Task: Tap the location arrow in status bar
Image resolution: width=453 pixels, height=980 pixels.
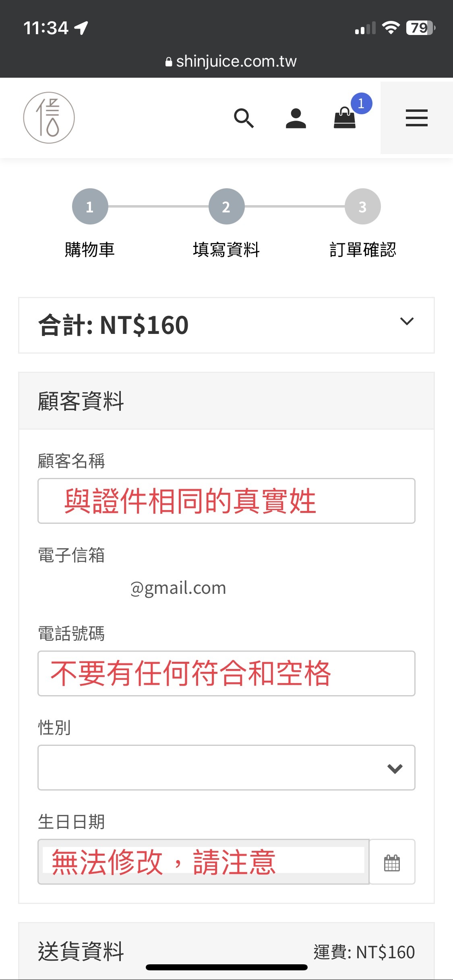Action: [81, 28]
